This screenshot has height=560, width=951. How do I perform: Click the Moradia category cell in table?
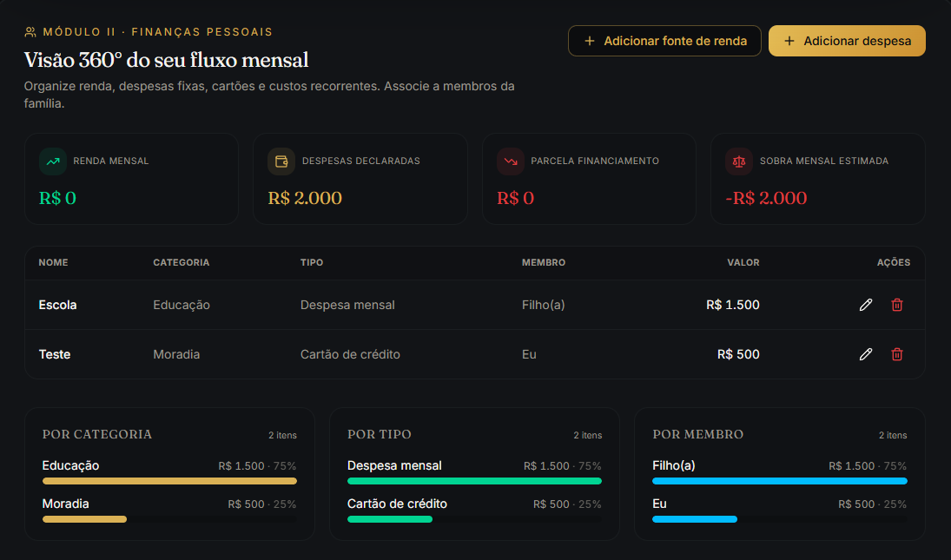pyautogui.click(x=176, y=354)
